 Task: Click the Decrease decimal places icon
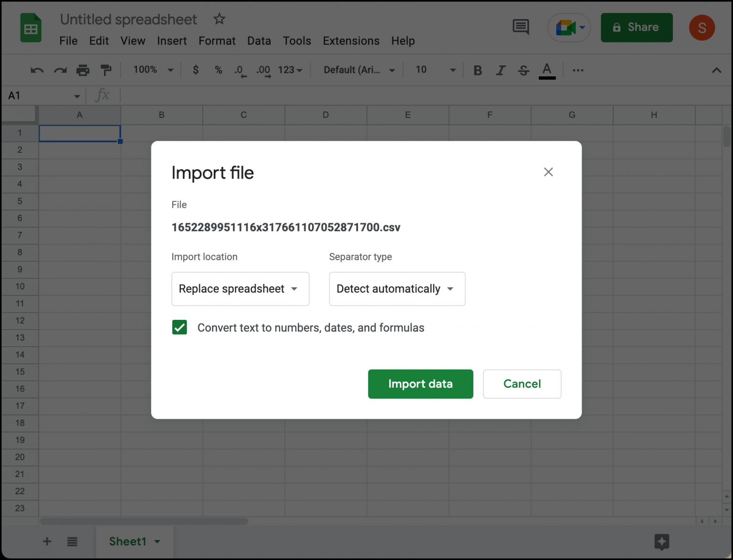240,70
